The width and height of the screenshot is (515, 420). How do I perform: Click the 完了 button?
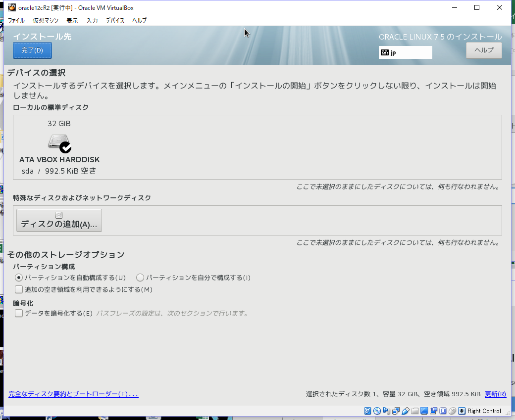tap(32, 50)
